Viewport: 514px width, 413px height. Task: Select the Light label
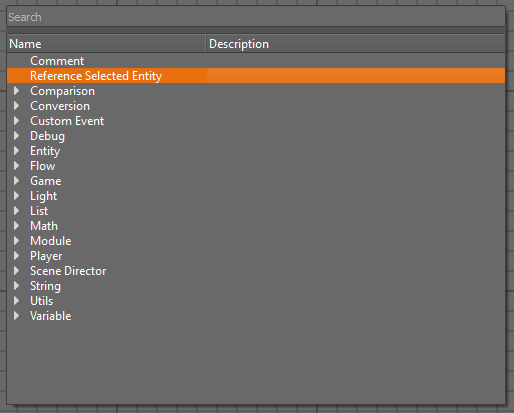[43, 196]
